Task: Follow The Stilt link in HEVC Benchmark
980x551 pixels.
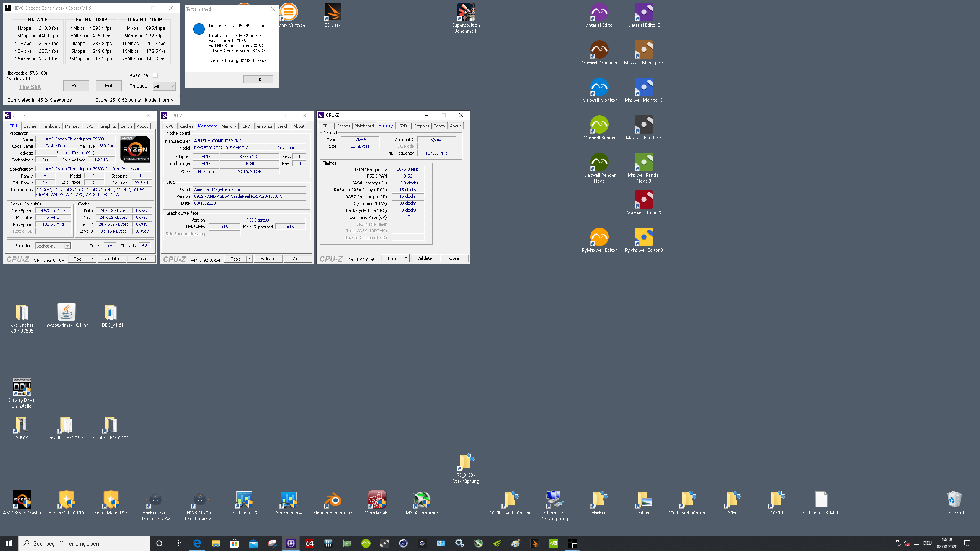Action: pos(30,87)
